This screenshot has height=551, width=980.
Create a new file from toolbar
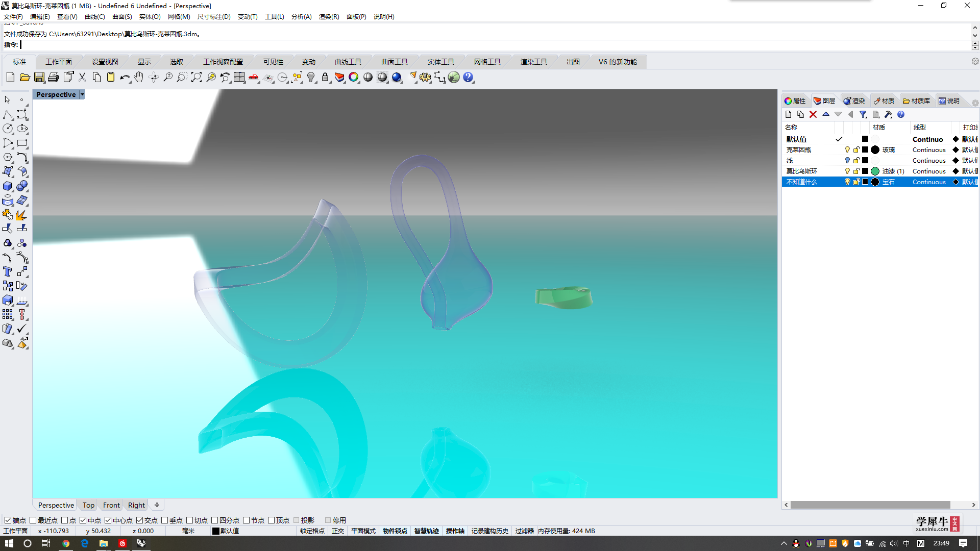(10, 77)
